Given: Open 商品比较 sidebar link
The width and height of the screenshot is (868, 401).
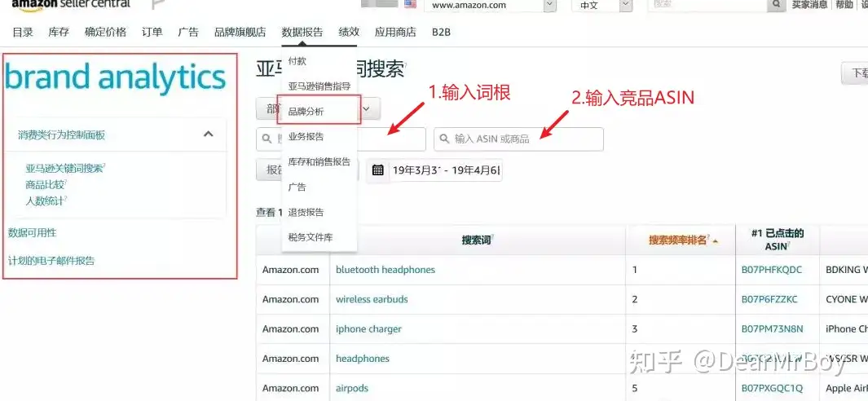Looking at the screenshot, I should coord(46,185).
